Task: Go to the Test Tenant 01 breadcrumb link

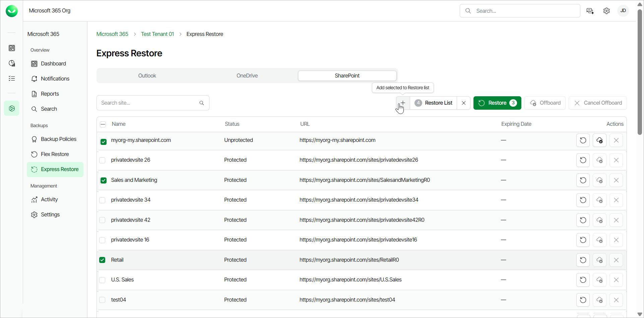Action: pyautogui.click(x=157, y=34)
